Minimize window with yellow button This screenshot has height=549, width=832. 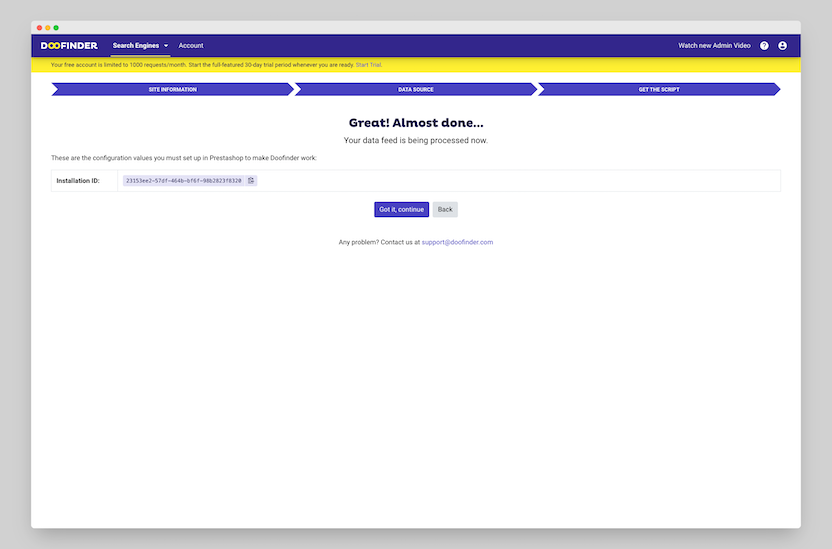[48, 28]
